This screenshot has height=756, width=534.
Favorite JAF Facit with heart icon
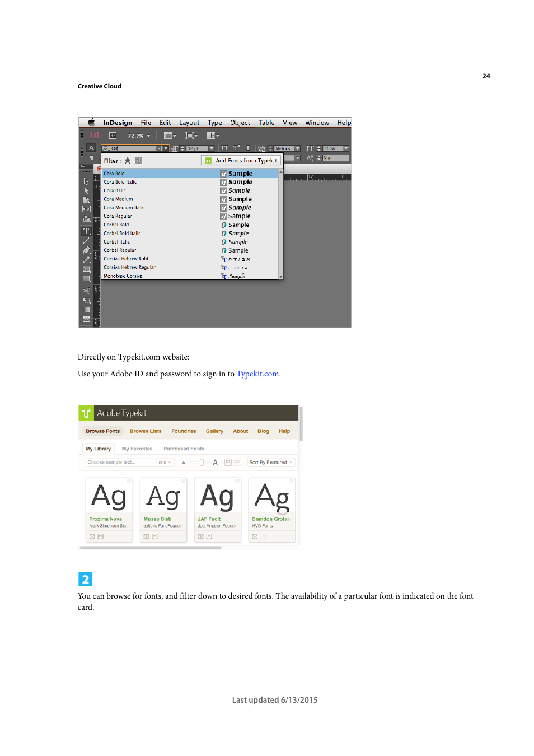(x=237, y=481)
